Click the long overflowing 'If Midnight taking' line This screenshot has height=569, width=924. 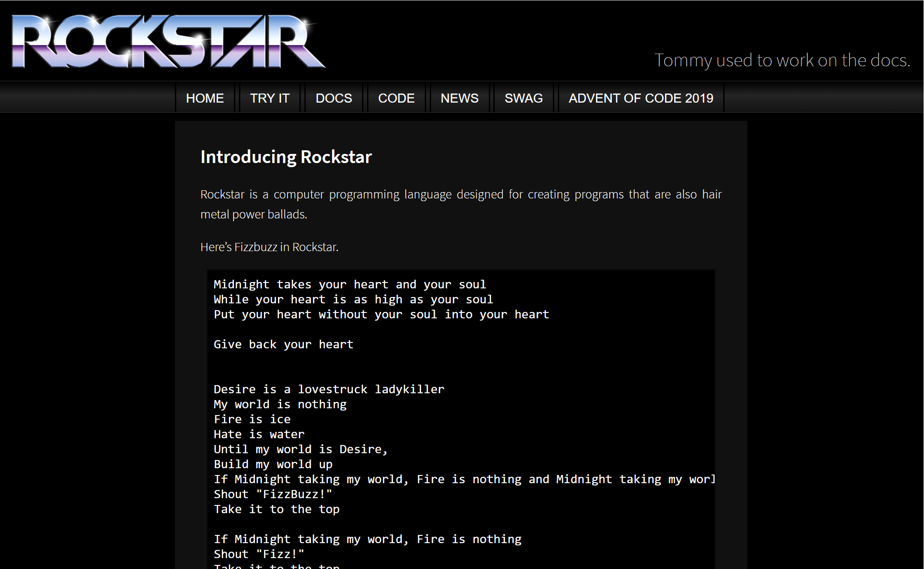[x=463, y=480]
